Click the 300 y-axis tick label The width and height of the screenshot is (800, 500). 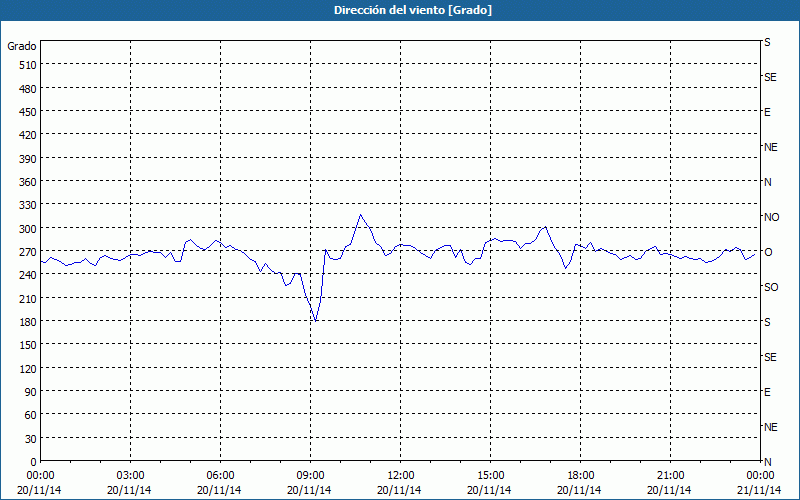point(29,229)
